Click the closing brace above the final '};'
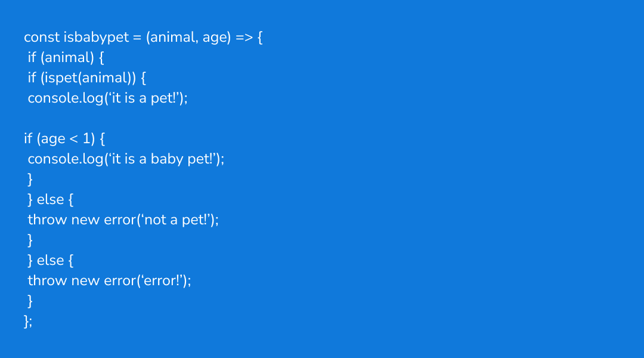The height and width of the screenshot is (358, 644). click(30, 301)
